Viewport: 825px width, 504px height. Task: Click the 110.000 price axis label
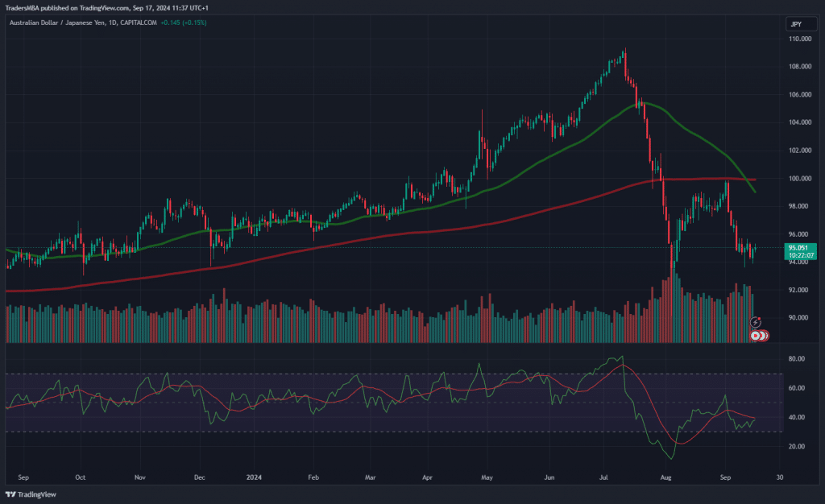(799, 39)
